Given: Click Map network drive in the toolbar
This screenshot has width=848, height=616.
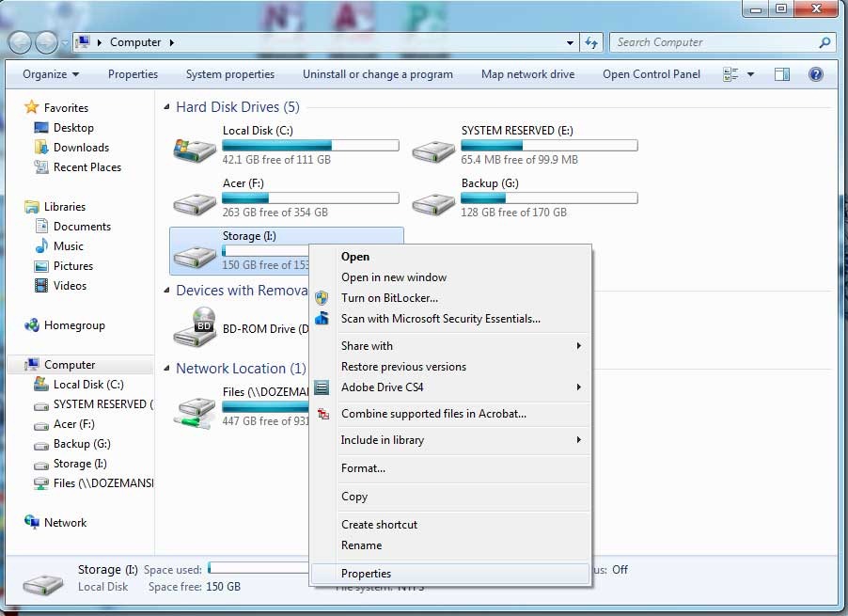Looking at the screenshot, I should pyautogui.click(x=527, y=74).
